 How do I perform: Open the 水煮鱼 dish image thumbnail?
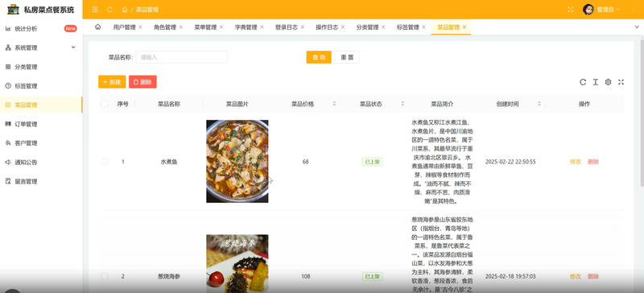coord(237,161)
